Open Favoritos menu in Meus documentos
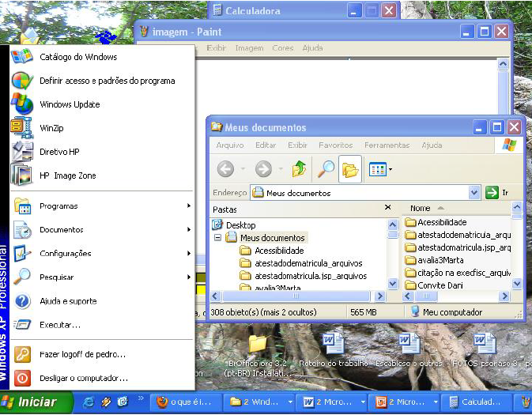Image resolution: width=532 pixels, height=415 pixels. pos(335,145)
